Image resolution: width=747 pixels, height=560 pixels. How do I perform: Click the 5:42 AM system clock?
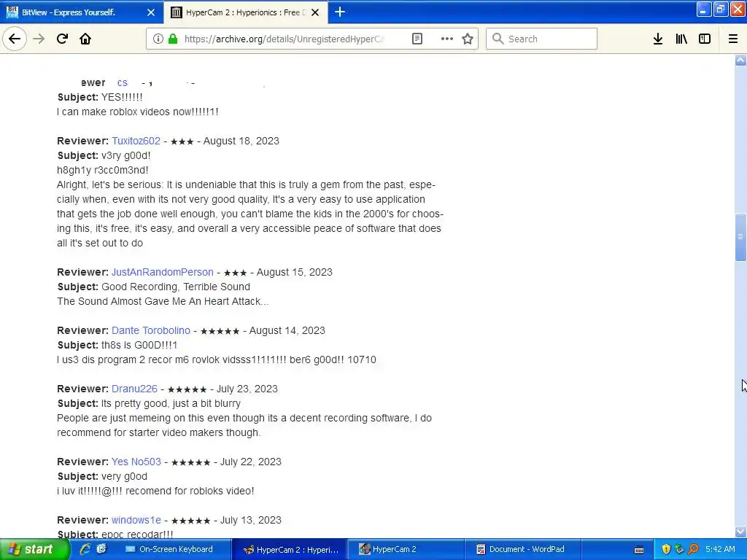point(720,549)
